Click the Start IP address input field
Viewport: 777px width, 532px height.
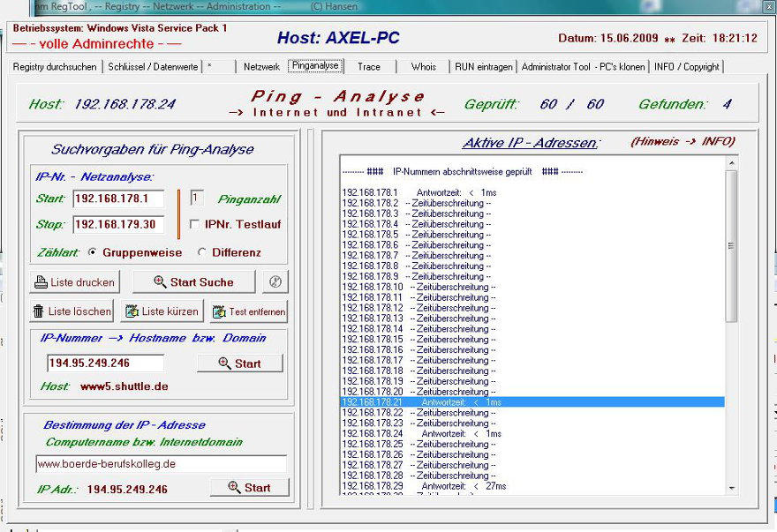[x=118, y=199]
